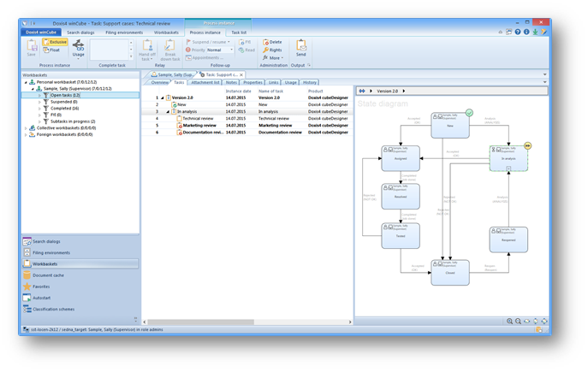Select the Marketing review task row
The width and height of the screenshot is (588, 372).
point(200,125)
